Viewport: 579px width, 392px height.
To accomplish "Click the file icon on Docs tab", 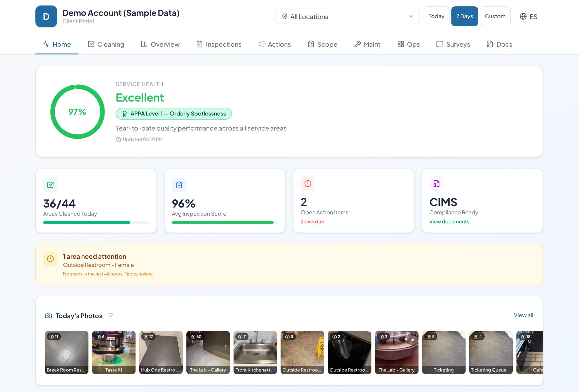I will click(x=490, y=44).
